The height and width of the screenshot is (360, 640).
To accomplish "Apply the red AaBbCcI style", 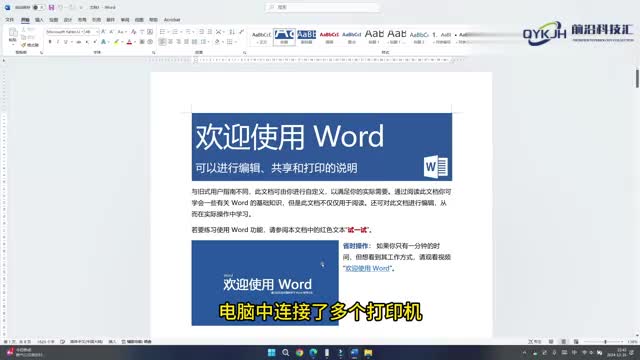I will (x=329, y=37).
